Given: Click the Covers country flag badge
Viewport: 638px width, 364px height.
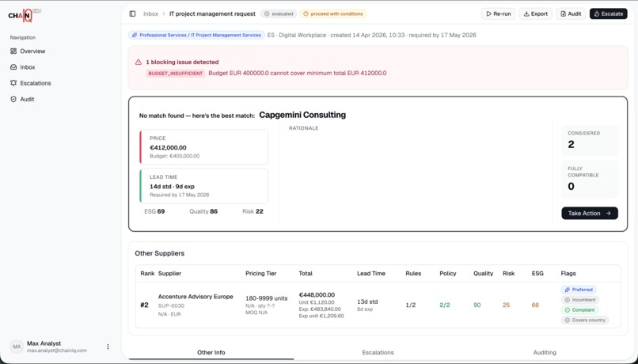Looking at the screenshot, I should click(585, 320).
